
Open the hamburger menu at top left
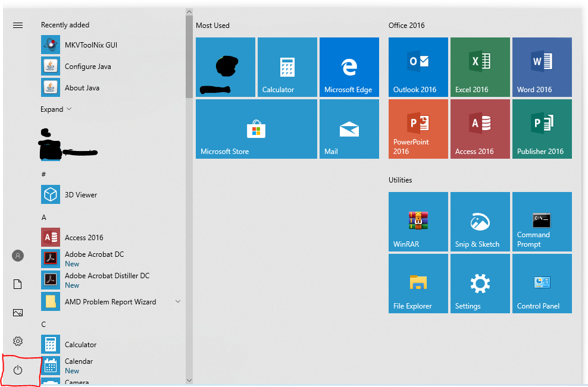[18, 25]
